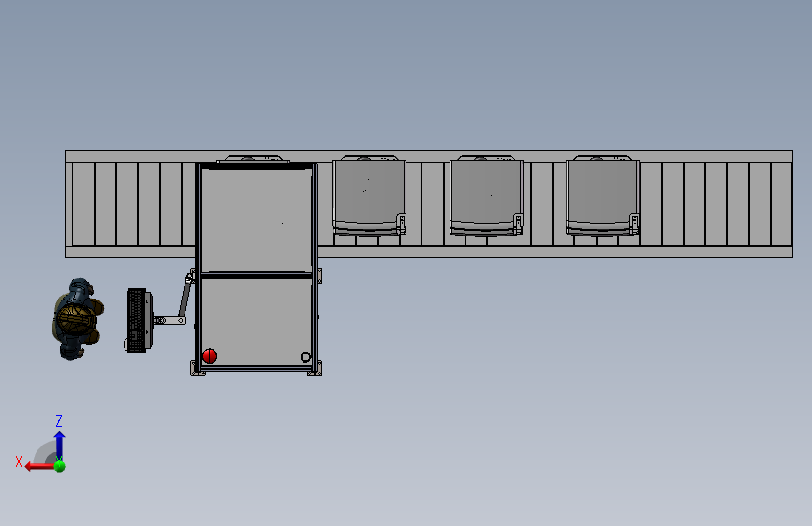Click the blue Z axis arrow of the triad
Screen dimensions: 812x526
[x=60, y=445]
